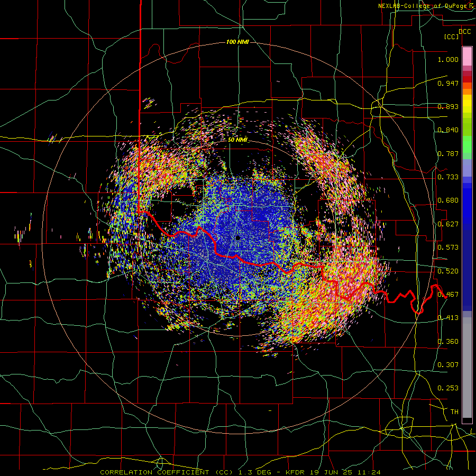Screen dimensions: 476x476
Task: Pick the bright green color bar segment
Action: [467, 144]
